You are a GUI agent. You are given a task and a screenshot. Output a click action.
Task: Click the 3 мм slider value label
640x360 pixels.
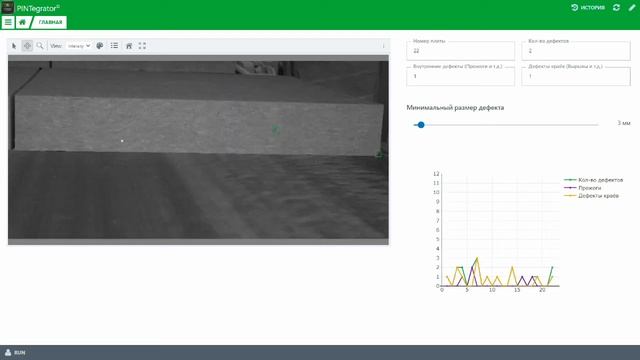click(x=624, y=123)
